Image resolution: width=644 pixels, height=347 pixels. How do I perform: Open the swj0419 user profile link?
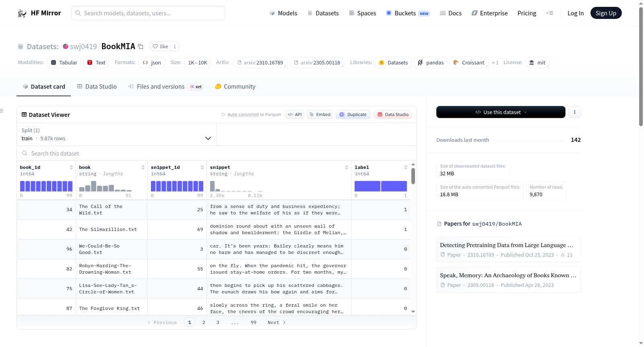(x=83, y=47)
